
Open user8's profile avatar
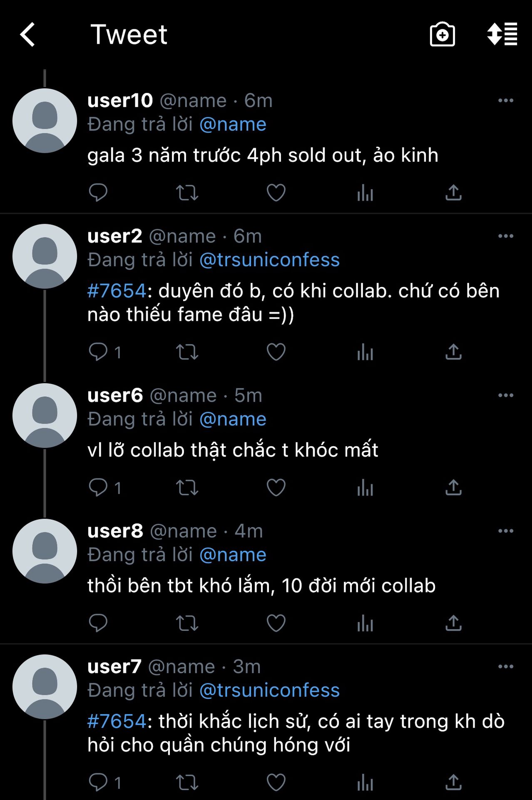coord(45,551)
